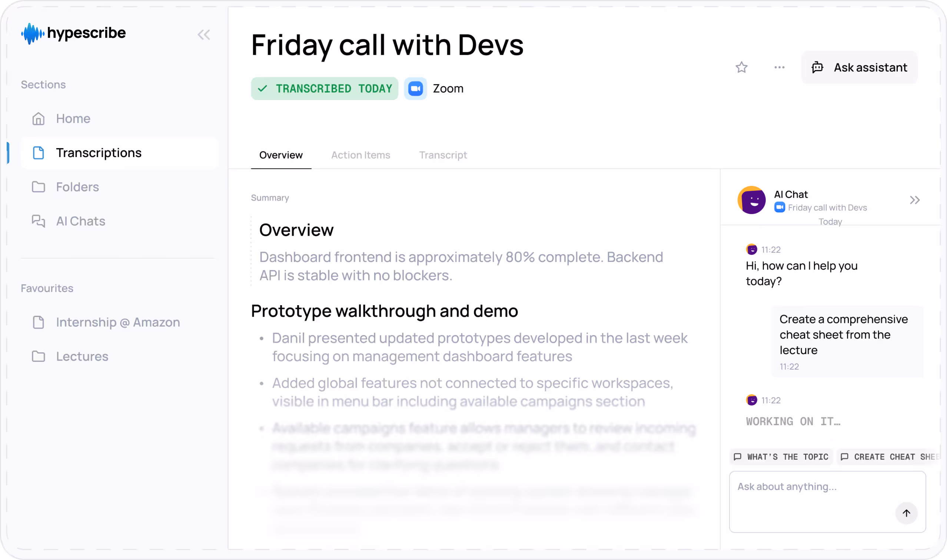Go to AI Chats section
The image size is (947, 560).
coord(80,221)
